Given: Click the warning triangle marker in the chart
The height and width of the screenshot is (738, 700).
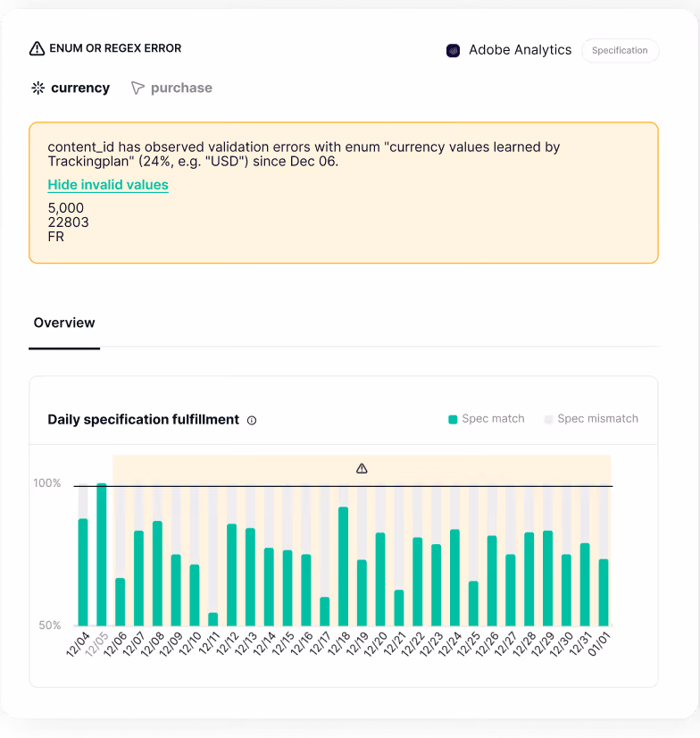Looking at the screenshot, I should [x=362, y=468].
